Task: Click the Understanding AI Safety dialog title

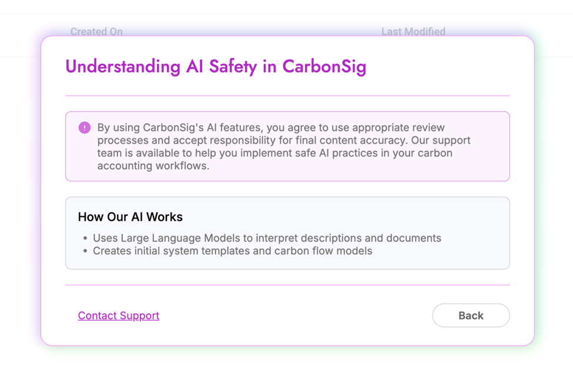Action: pos(216,66)
